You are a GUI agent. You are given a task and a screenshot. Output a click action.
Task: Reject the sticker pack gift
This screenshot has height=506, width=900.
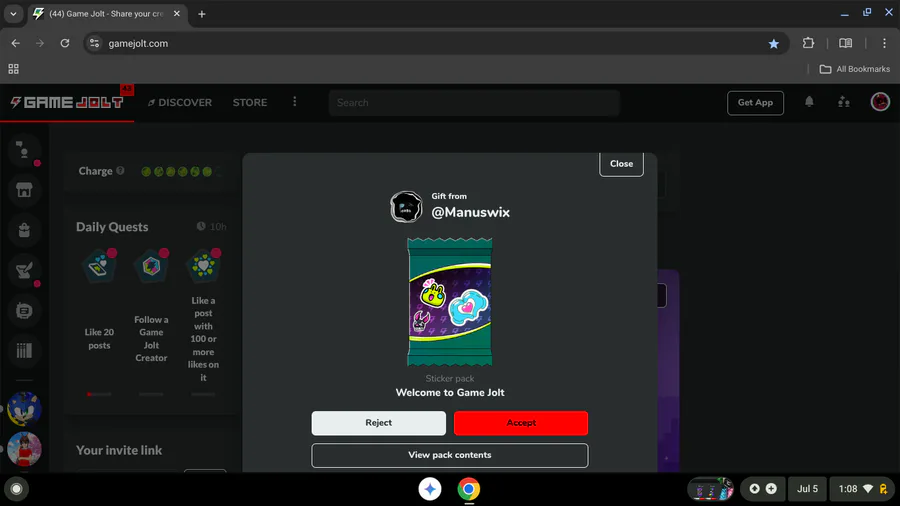378,423
